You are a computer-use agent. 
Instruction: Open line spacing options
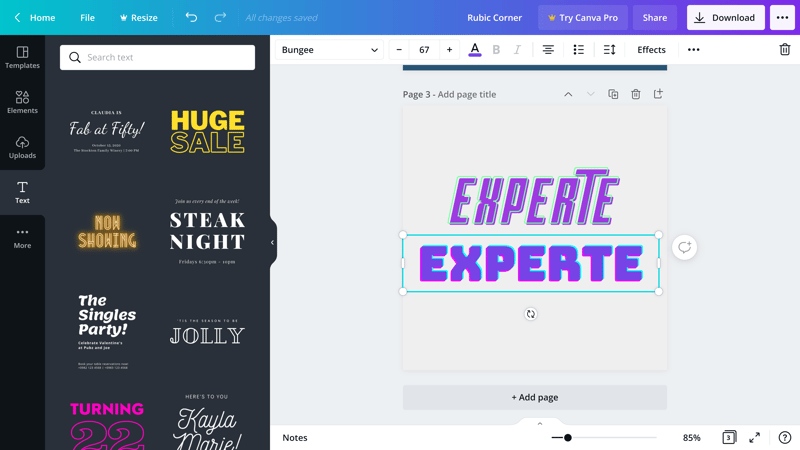tap(609, 49)
